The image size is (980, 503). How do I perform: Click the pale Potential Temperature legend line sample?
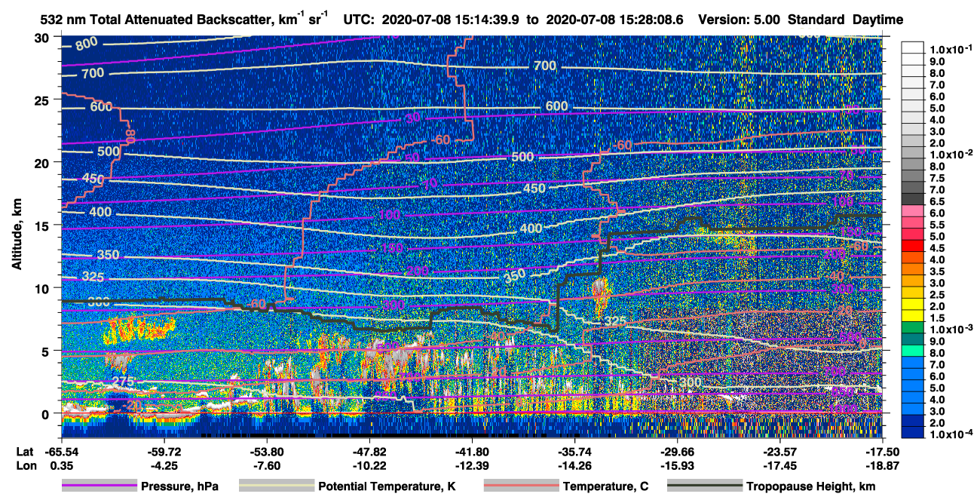tap(276, 486)
